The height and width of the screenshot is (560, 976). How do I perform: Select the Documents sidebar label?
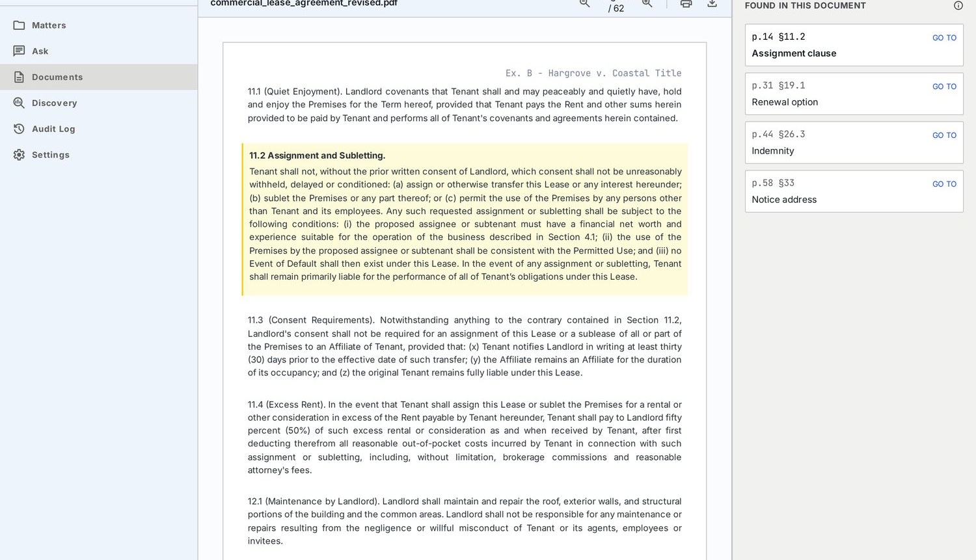tap(57, 77)
